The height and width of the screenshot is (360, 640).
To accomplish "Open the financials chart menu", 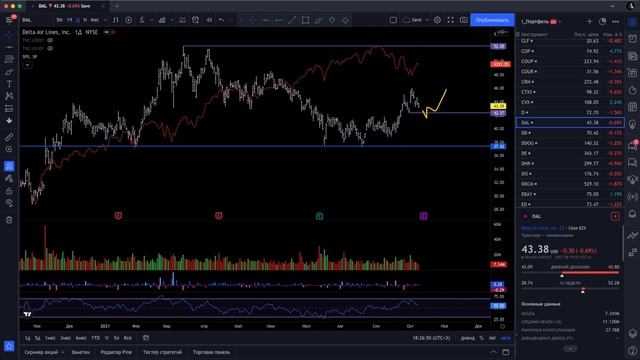I will point(162,20).
